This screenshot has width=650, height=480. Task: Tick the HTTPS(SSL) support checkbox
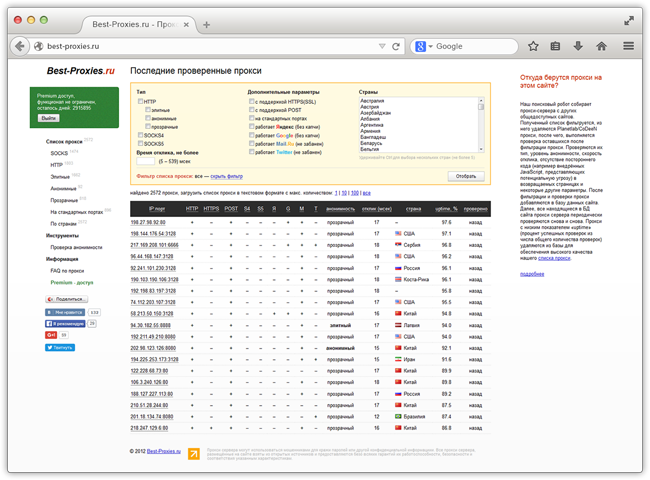point(252,101)
